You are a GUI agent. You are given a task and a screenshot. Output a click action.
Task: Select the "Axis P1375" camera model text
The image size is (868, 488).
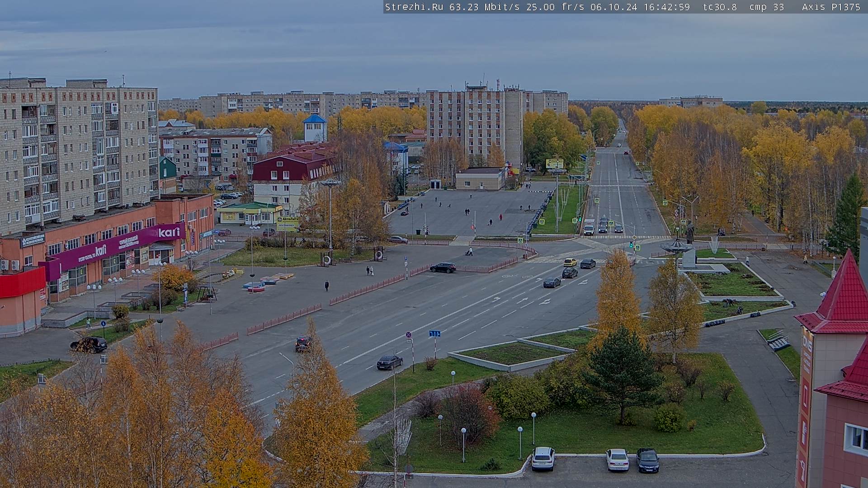point(831,7)
